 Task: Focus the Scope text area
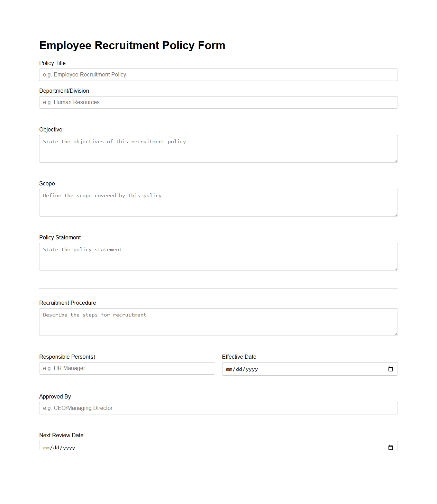(x=218, y=202)
